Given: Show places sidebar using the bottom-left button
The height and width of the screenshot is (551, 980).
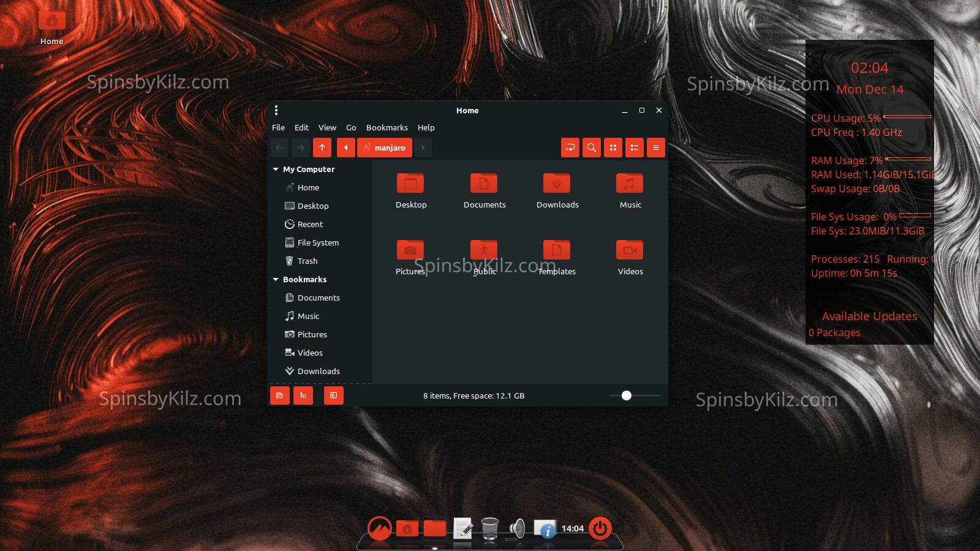Looking at the screenshot, I should coord(280,395).
